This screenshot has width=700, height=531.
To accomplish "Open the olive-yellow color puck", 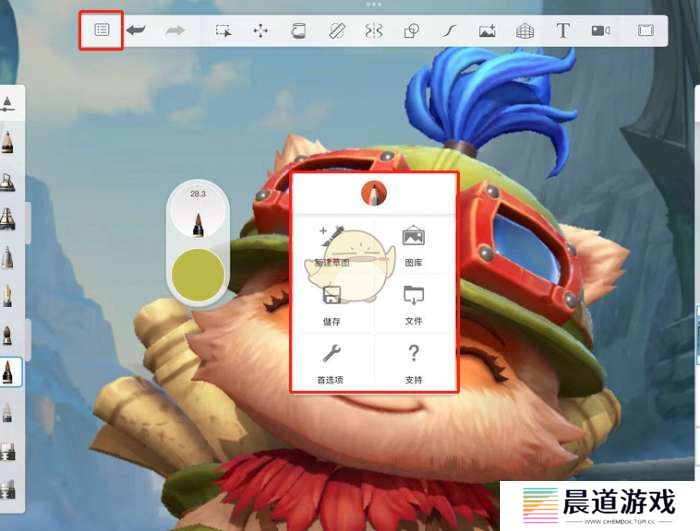I will [x=198, y=275].
